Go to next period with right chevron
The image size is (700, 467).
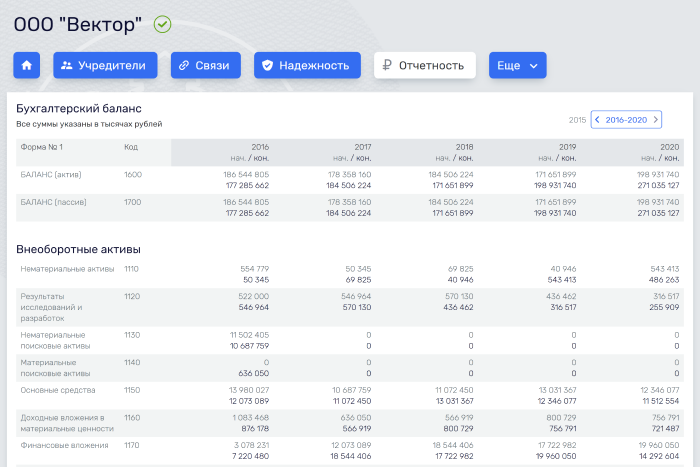point(655,120)
